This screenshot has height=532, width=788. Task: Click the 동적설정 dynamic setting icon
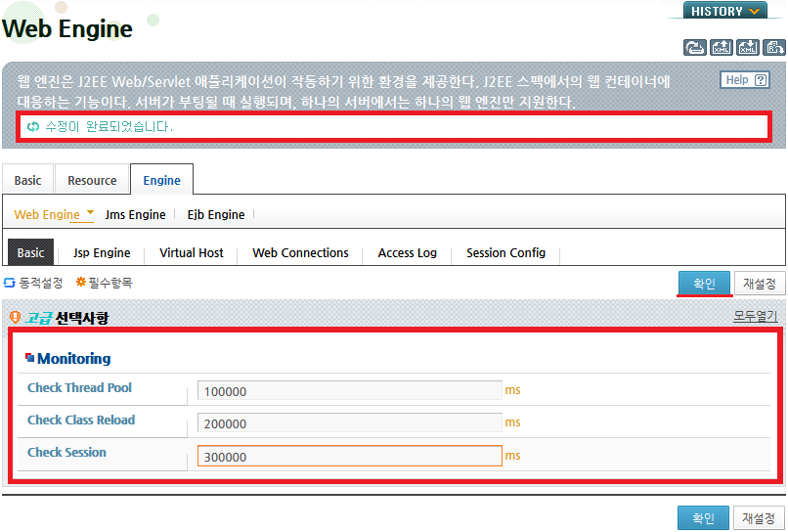click(x=9, y=283)
